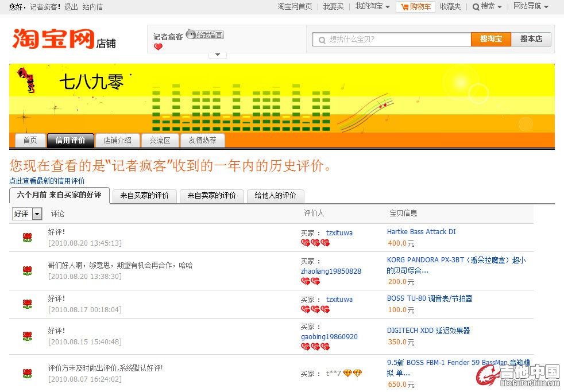Open buyer zhaoliang19850828 profile link

coord(331,271)
